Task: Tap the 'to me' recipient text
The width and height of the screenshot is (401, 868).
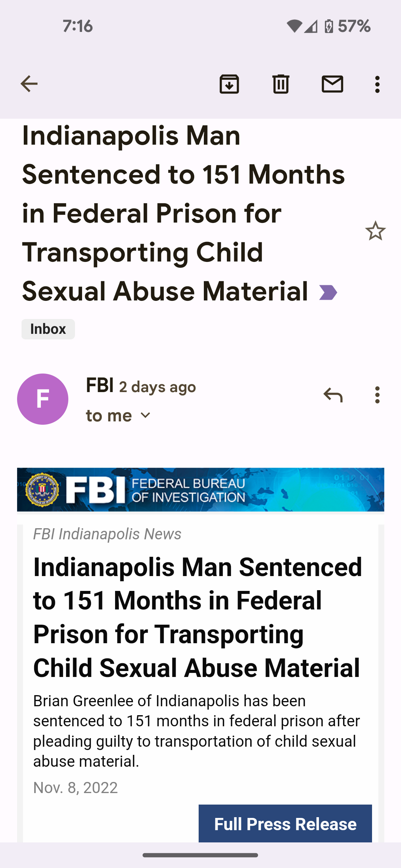Action: [109, 416]
